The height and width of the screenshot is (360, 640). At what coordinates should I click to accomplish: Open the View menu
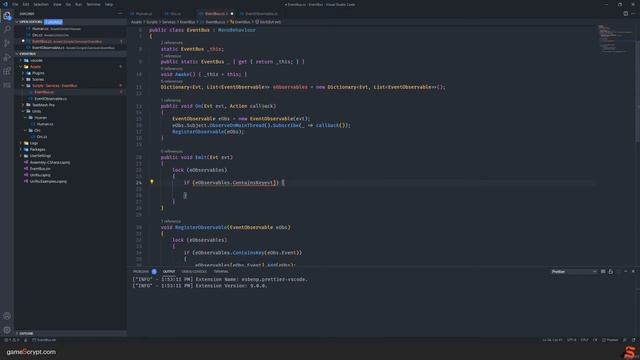(57, 4)
